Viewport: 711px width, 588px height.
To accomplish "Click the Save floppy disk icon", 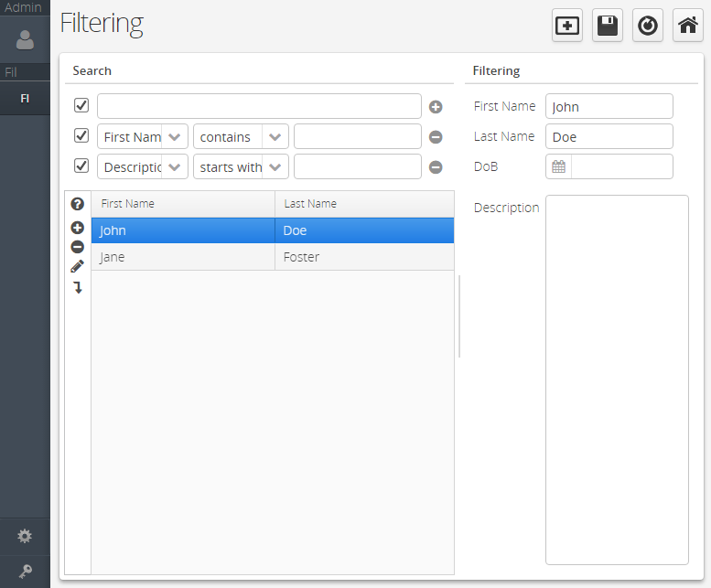I will click(x=608, y=26).
